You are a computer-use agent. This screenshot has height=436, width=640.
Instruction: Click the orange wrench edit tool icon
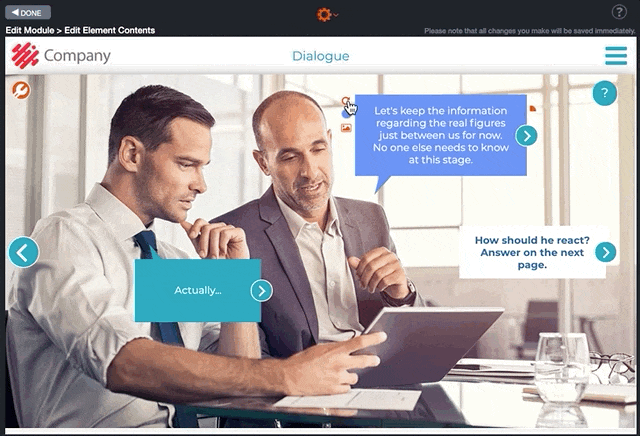coord(21,90)
